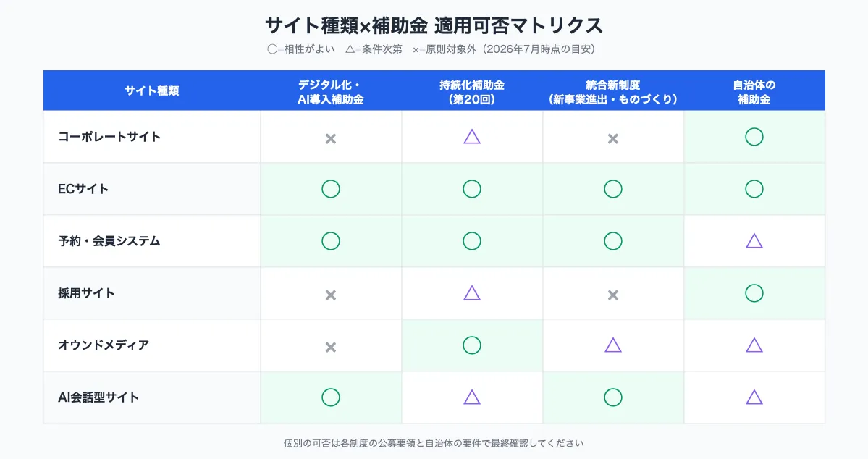Click the title サイト種類×補助金 適用可否マトリクス

[x=434, y=25]
